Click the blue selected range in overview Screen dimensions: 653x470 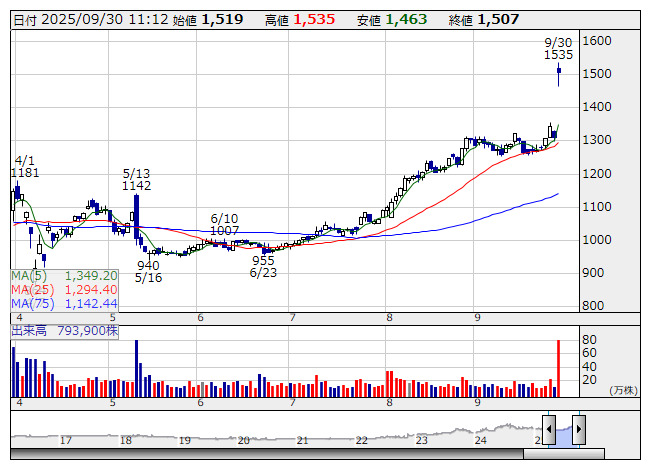coord(563,431)
